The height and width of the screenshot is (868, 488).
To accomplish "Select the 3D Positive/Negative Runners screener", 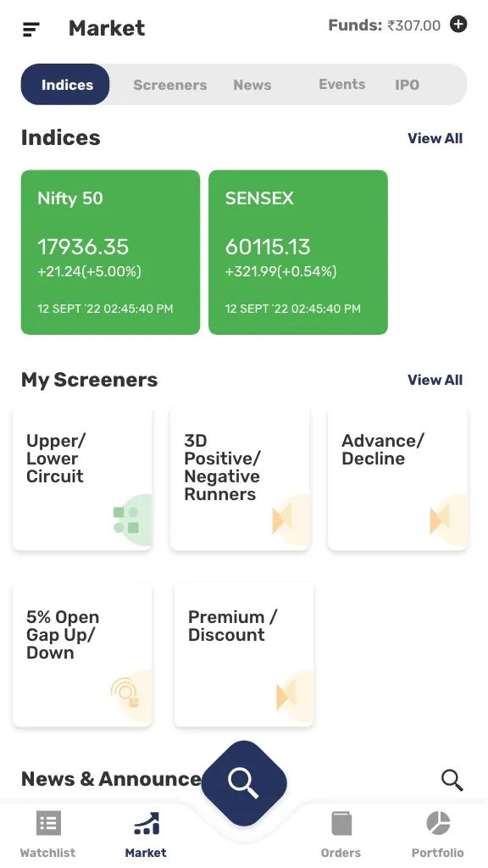I will [x=241, y=477].
